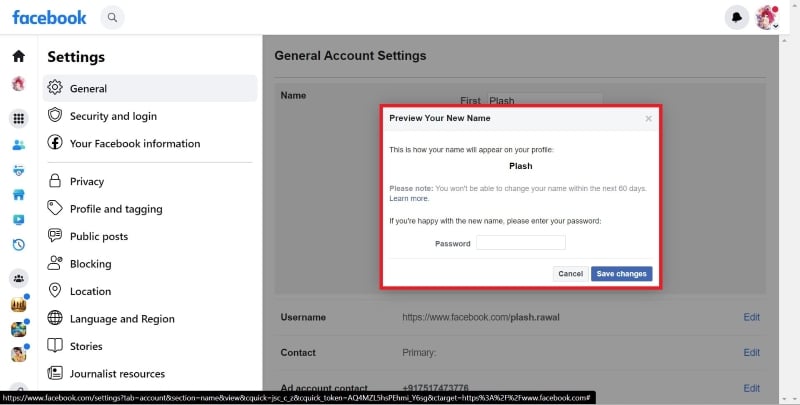
Task: Click the previewed name Plash
Action: 520,166
